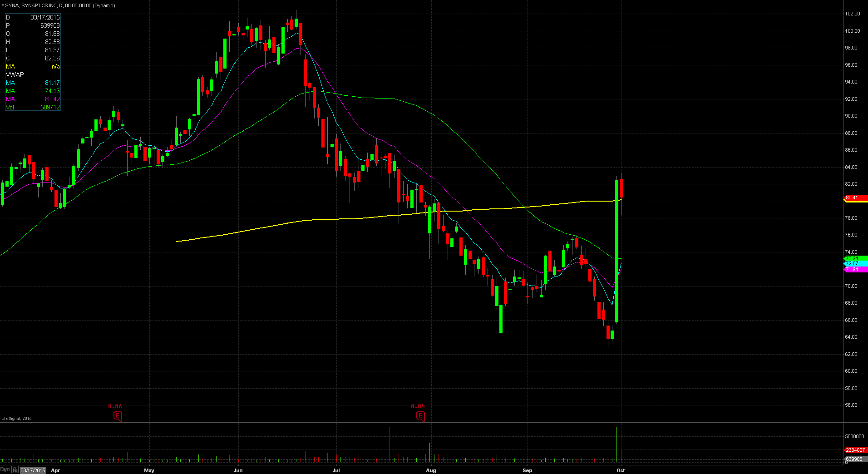The image size is (868, 474).
Task: Click the May label on the time axis
Action: (x=149, y=470)
